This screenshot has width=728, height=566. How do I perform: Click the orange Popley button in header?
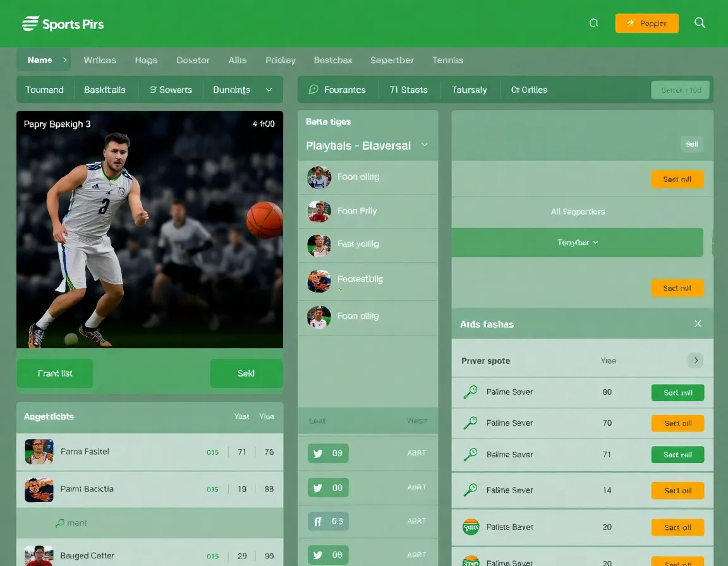click(646, 23)
